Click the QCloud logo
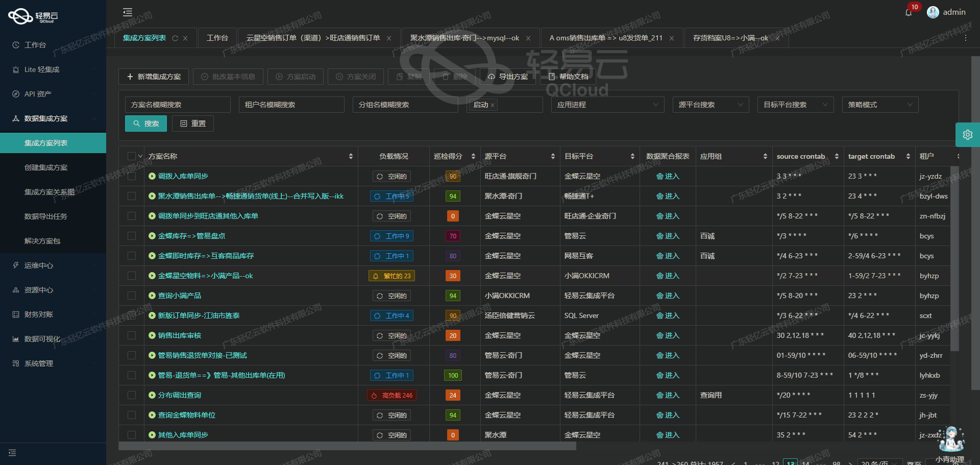Viewport: 980px width, 465px height. [x=33, y=16]
